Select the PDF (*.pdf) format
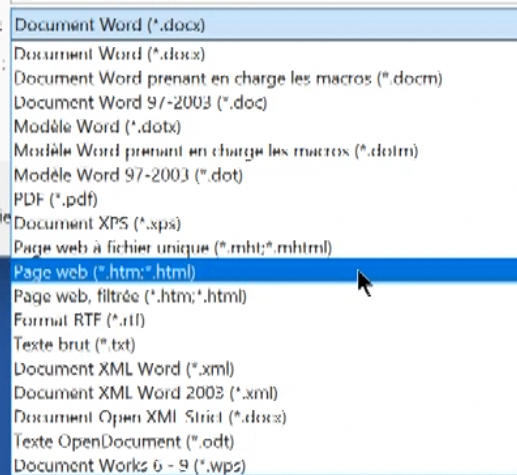This screenshot has height=475, width=517. click(x=264, y=199)
